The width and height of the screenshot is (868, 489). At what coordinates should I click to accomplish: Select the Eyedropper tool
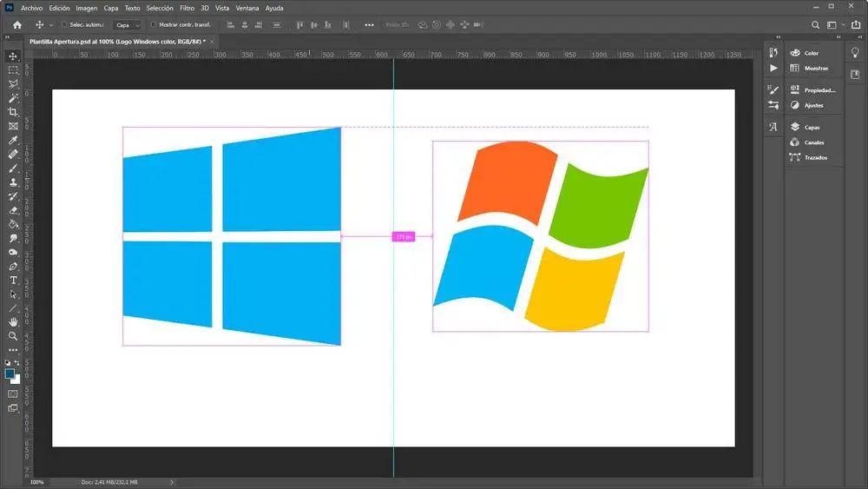[13, 140]
